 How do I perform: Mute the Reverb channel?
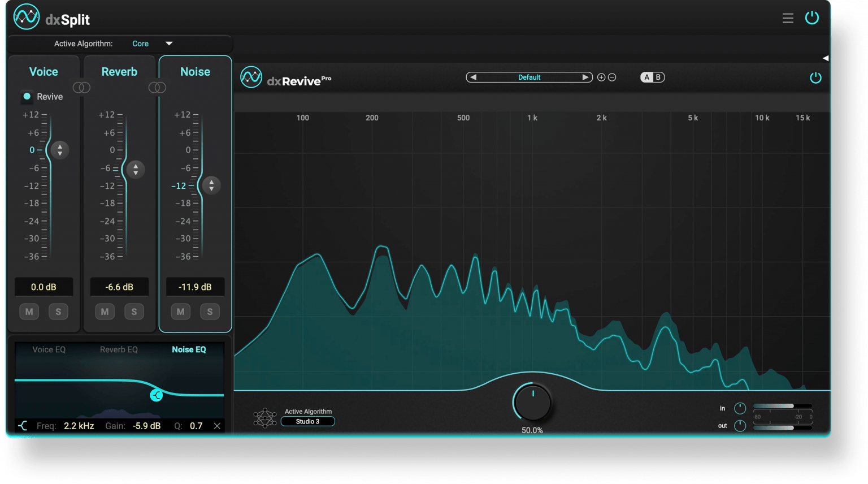click(x=105, y=312)
